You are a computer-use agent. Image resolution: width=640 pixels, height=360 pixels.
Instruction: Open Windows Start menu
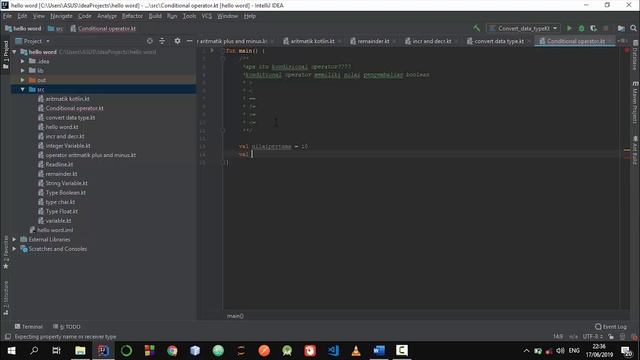11,350
